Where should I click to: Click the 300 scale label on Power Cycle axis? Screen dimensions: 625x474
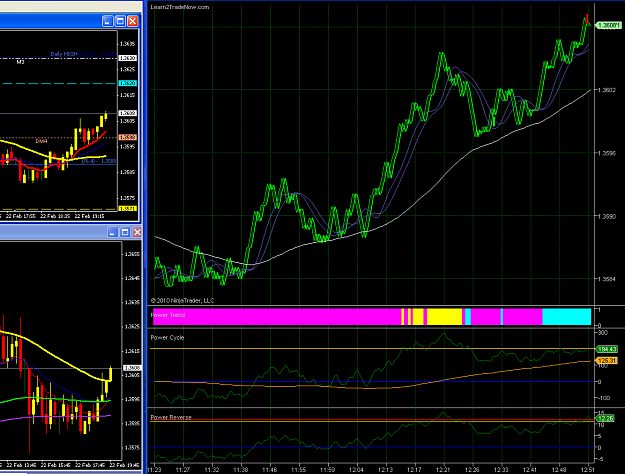click(x=603, y=332)
